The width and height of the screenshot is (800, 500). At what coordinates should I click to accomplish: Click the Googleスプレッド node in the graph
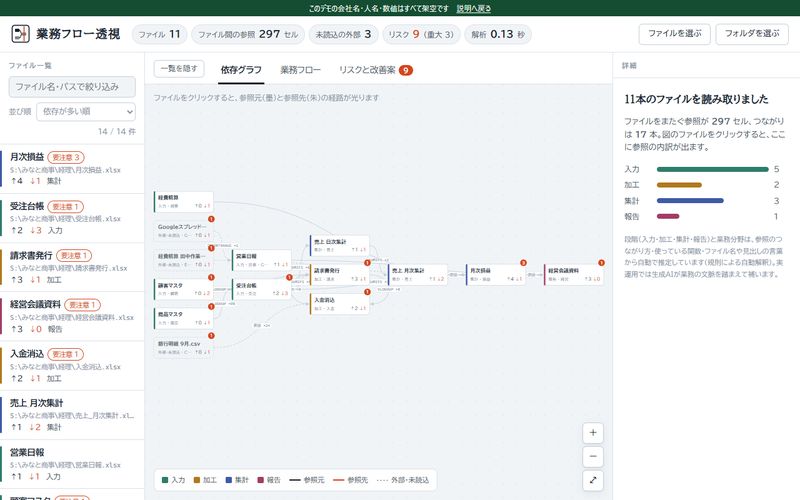184,231
